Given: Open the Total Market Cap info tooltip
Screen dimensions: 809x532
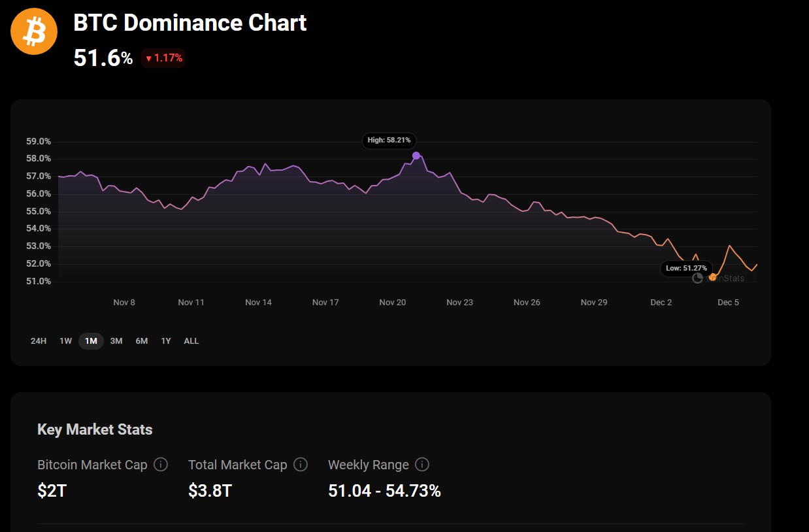Looking at the screenshot, I should point(301,465).
